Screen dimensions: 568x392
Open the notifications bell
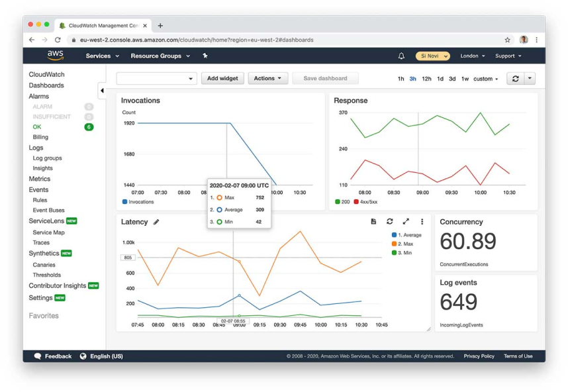[x=402, y=56]
